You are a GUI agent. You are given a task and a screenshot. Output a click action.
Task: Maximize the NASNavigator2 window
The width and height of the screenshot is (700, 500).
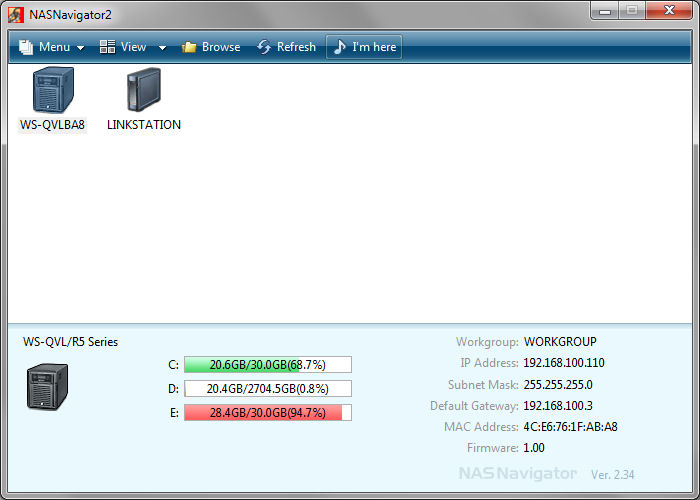632,11
